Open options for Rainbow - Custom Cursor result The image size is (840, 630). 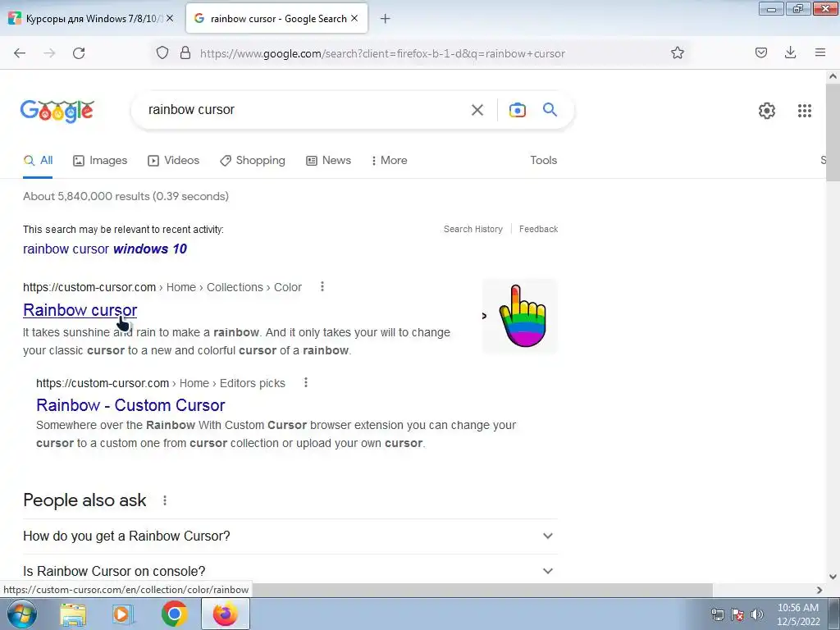pos(305,382)
